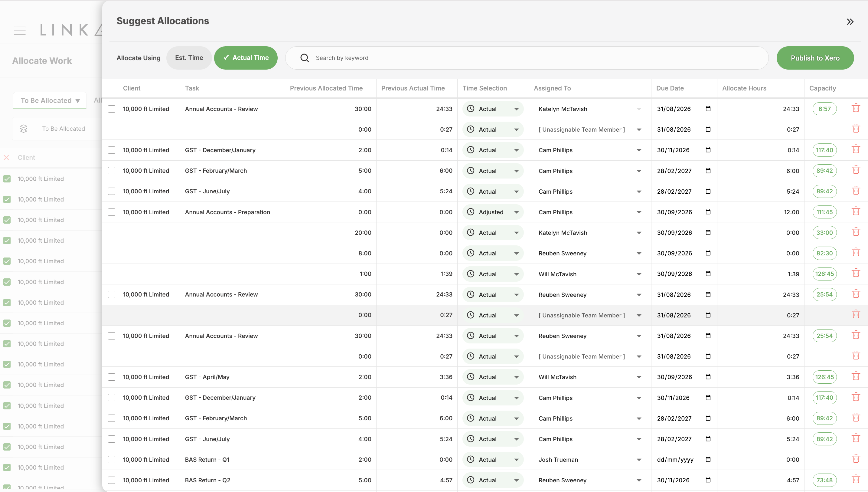Screen dimensions: 868x492
Task: Click the Allocate Hours column header
Action: (744, 88)
